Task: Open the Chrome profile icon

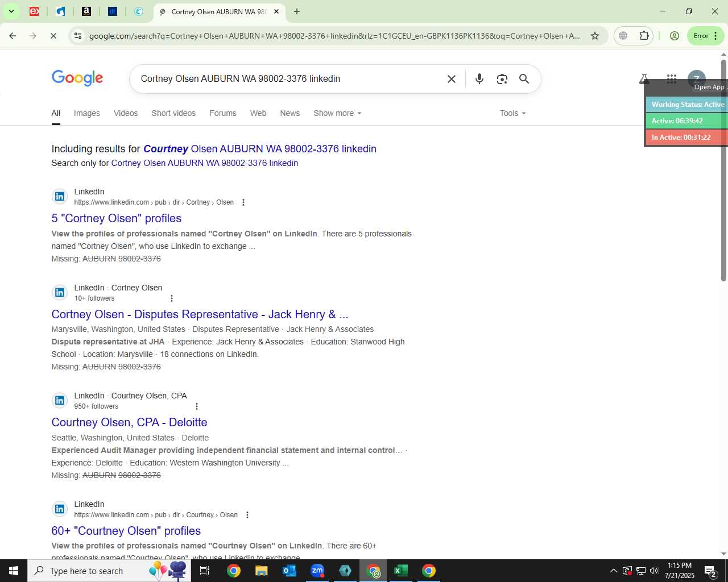Action: [675, 36]
